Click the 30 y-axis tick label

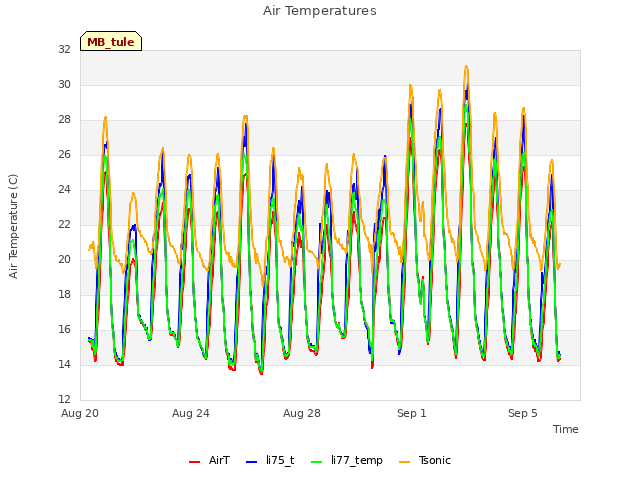(64, 84)
